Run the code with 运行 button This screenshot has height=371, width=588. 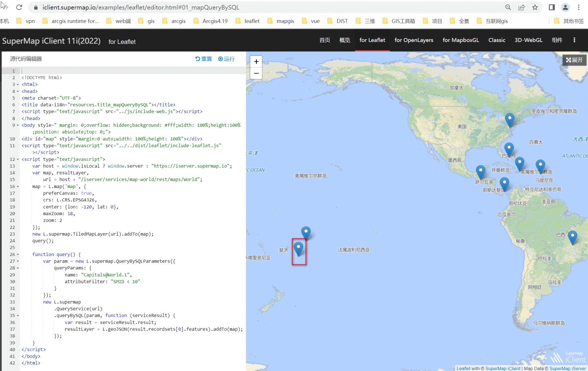(226, 59)
